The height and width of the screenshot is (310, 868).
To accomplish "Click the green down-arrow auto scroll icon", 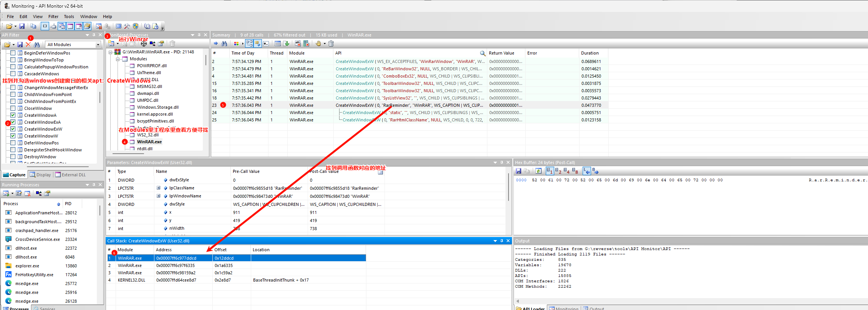I will pyautogui.click(x=286, y=44).
